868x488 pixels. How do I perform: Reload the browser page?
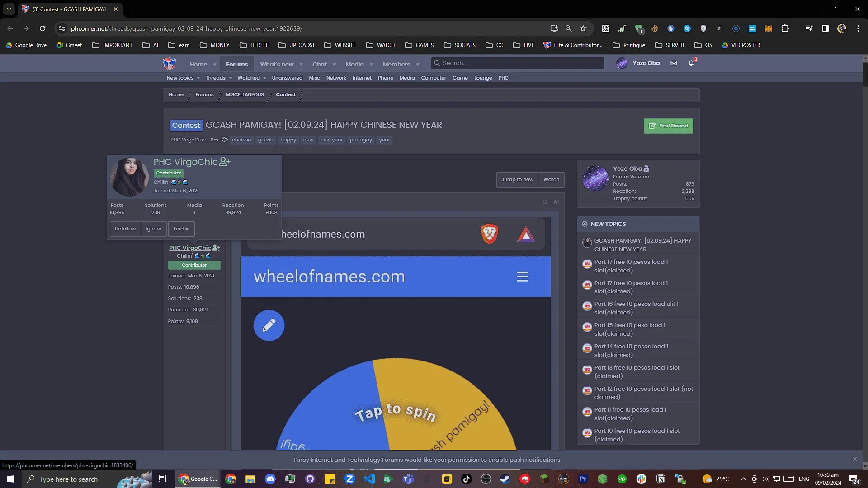pos(42,28)
